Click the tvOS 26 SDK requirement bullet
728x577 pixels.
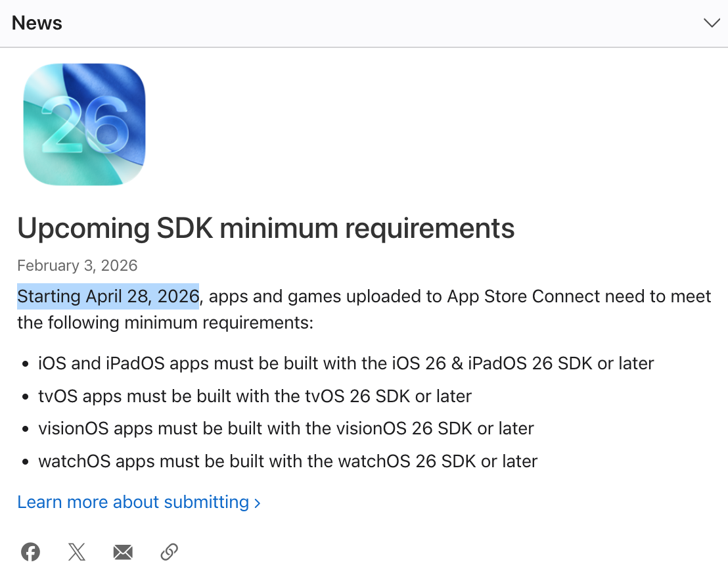coord(255,396)
